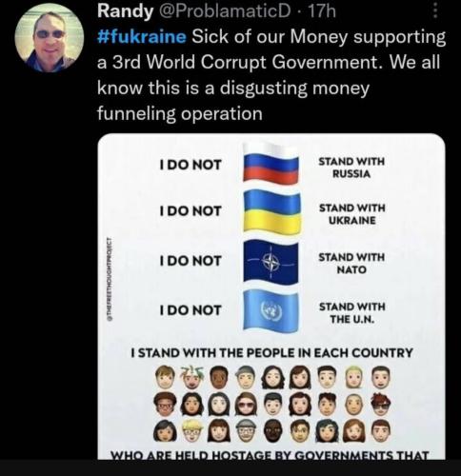Open the @ProblamaticD handle
Screen dimensions: 461x476
pyautogui.click(x=223, y=11)
